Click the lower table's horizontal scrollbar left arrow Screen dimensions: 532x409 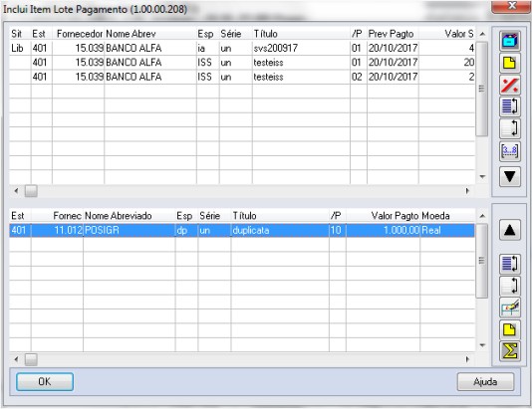pos(16,359)
